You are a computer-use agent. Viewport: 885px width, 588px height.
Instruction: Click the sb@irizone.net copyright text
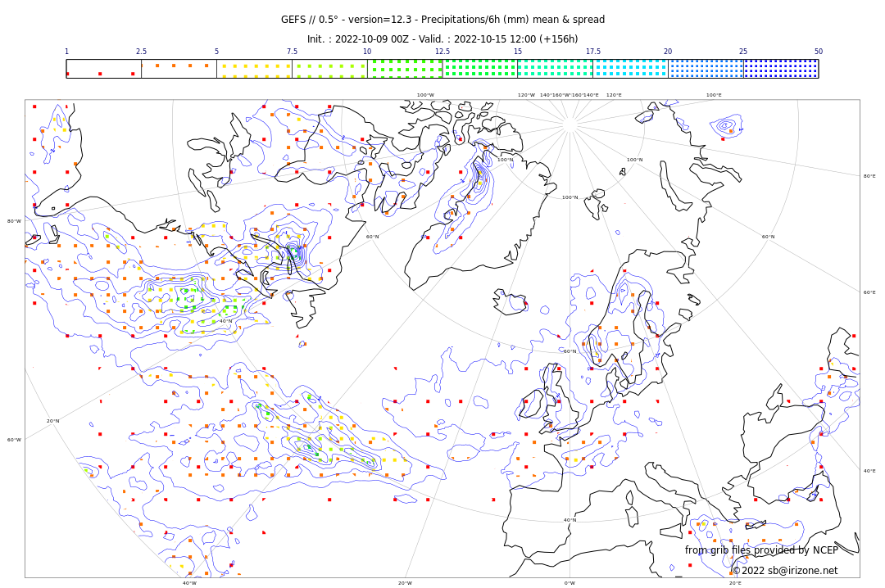point(784,571)
